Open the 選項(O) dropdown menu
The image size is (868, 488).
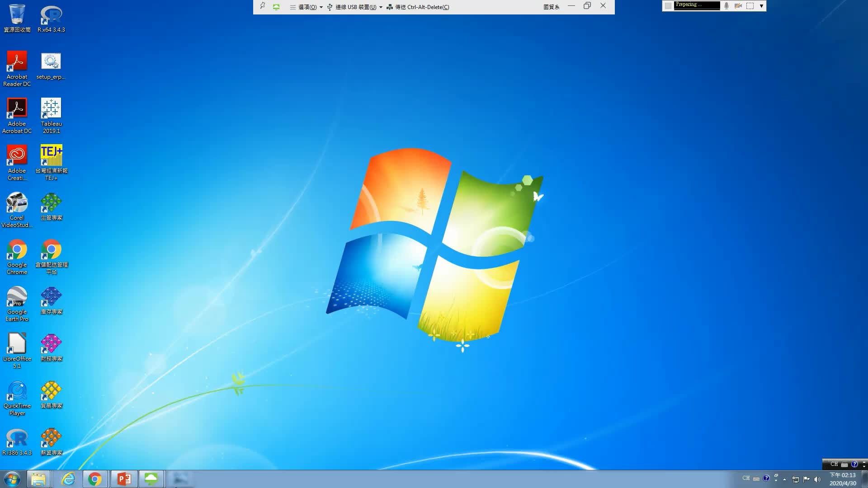(307, 7)
